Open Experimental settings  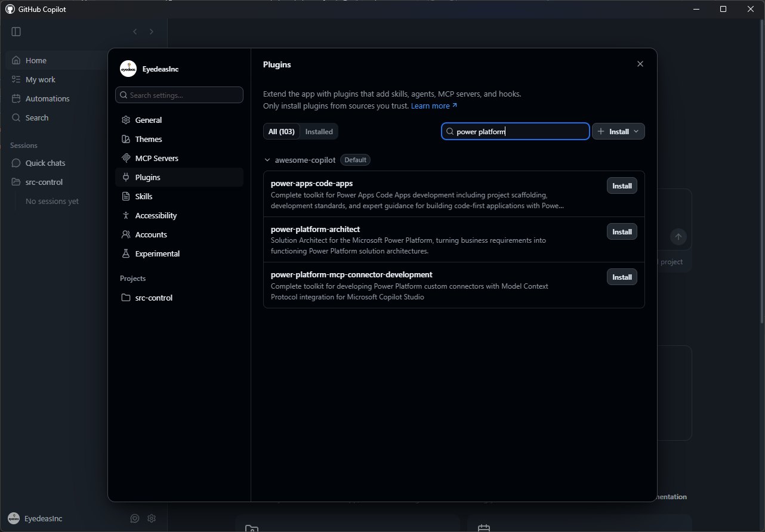pyautogui.click(x=179, y=253)
